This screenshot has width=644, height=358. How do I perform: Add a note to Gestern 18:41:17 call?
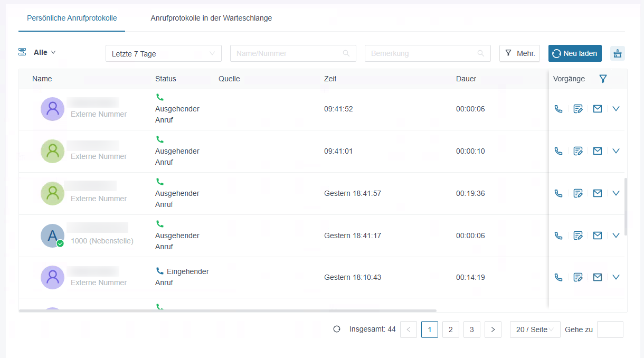(x=578, y=235)
